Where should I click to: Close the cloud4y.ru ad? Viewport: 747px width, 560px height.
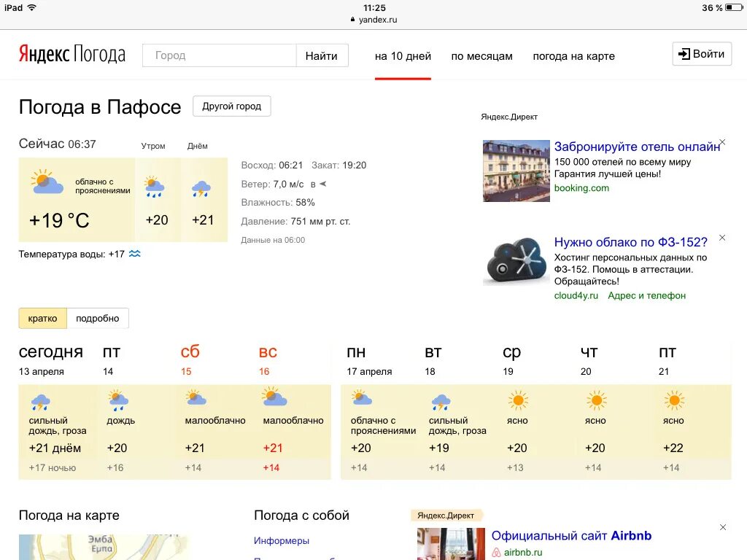click(722, 238)
